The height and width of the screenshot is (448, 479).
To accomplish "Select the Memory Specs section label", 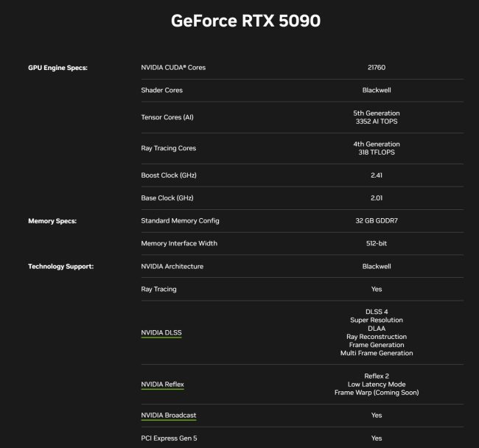I will (52, 221).
